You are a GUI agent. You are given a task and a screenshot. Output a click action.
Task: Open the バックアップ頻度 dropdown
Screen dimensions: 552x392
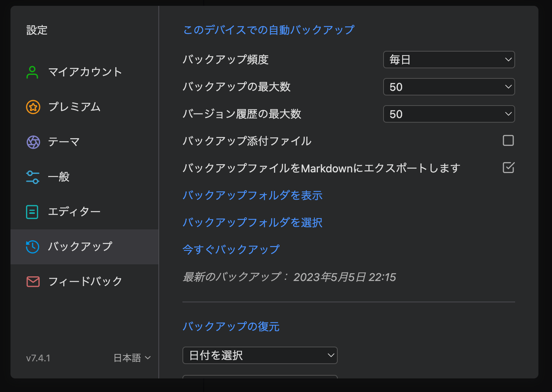[x=449, y=59]
